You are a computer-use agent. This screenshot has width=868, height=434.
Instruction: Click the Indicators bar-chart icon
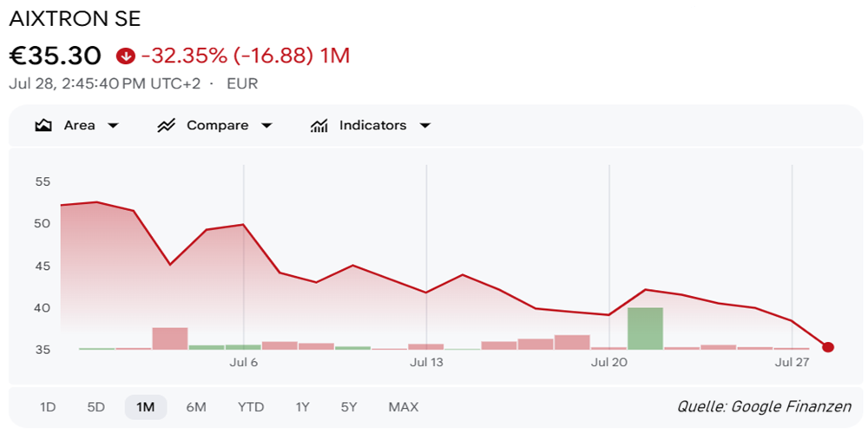pos(319,126)
